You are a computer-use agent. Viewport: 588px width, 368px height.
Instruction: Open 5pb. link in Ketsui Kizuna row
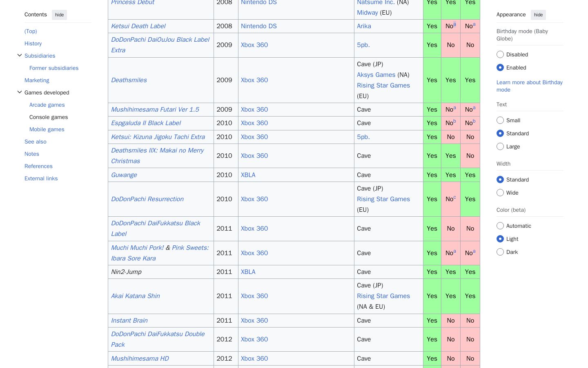click(363, 137)
